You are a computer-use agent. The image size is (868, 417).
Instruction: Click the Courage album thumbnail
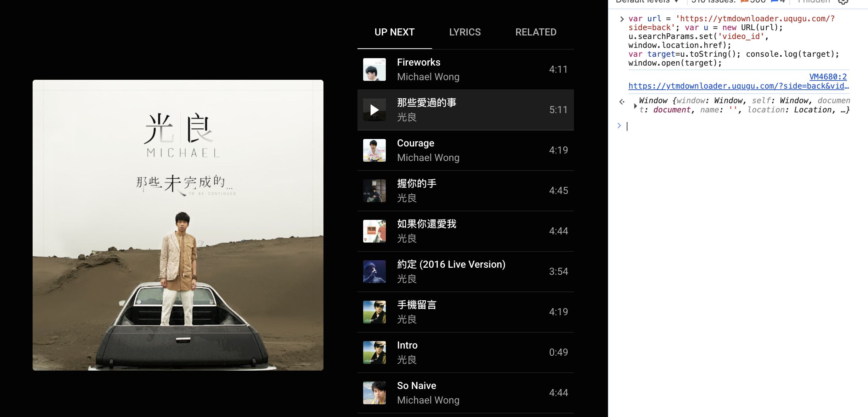[x=374, y=150]
